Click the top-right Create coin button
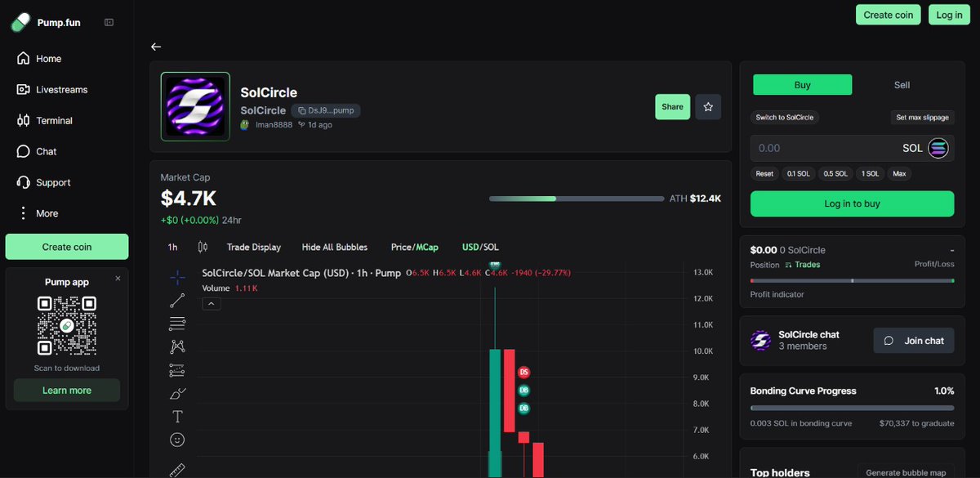This screenshot has height=478, width=980. [889, 15]
